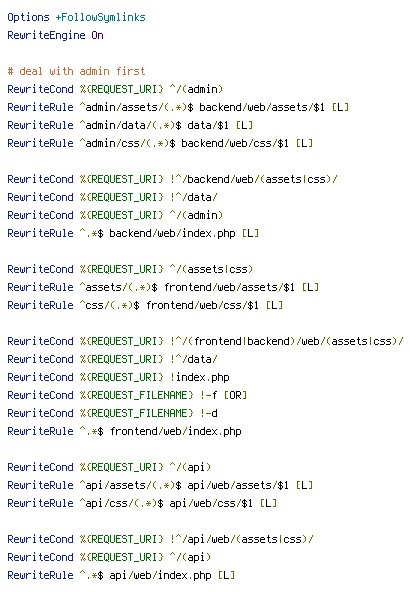Click the 'api/web/index.php' target on last line
The image size is (412, 592).
[x=160, y=575]
